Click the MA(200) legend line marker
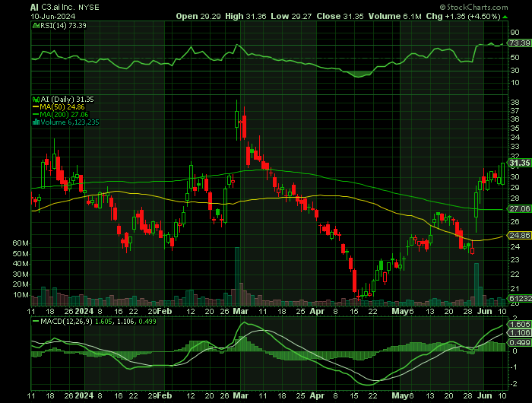 34,114
